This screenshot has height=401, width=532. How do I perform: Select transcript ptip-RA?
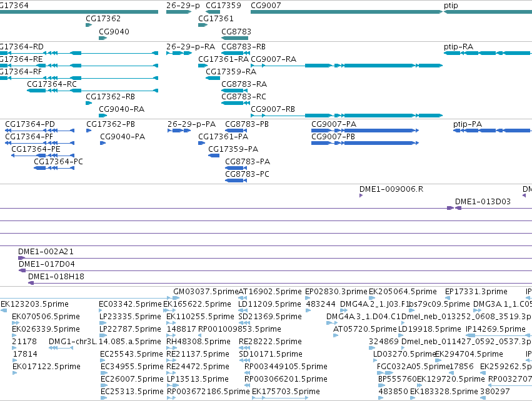click(x=488, y=53)
